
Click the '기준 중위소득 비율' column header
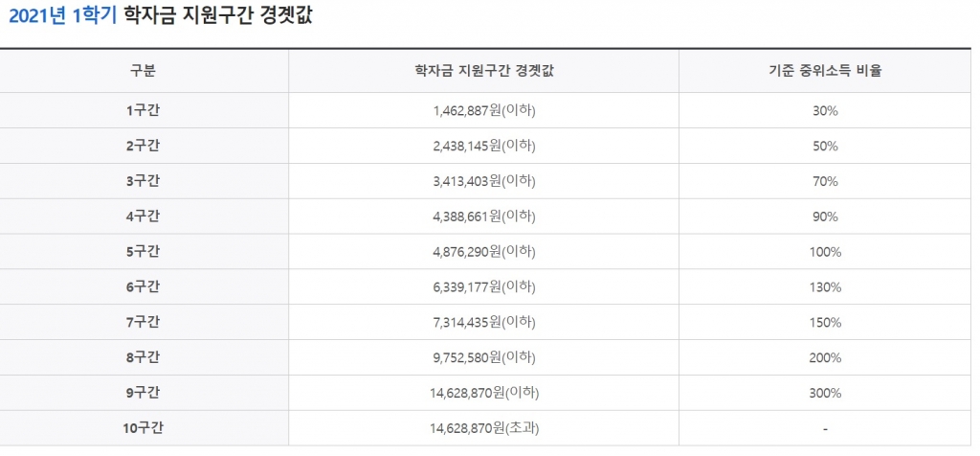pyautogui.click(x=824, y=71)
